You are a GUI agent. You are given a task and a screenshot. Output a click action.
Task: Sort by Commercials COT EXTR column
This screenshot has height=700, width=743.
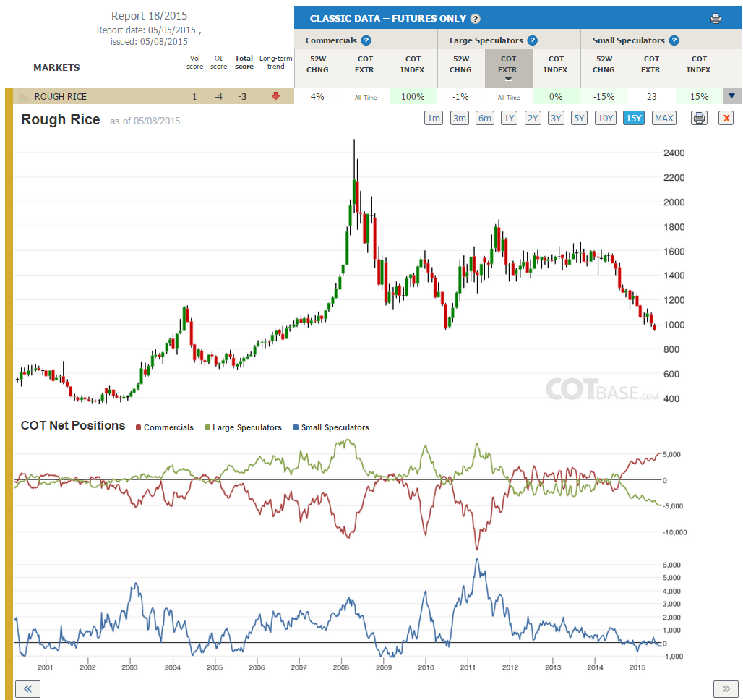pyautogui.click(x=365, y=64)
